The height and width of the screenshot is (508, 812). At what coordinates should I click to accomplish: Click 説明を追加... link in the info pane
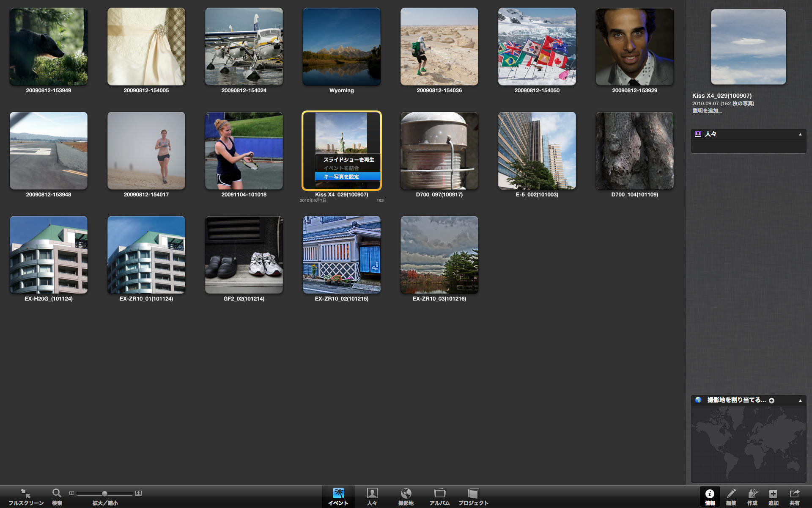707,110
